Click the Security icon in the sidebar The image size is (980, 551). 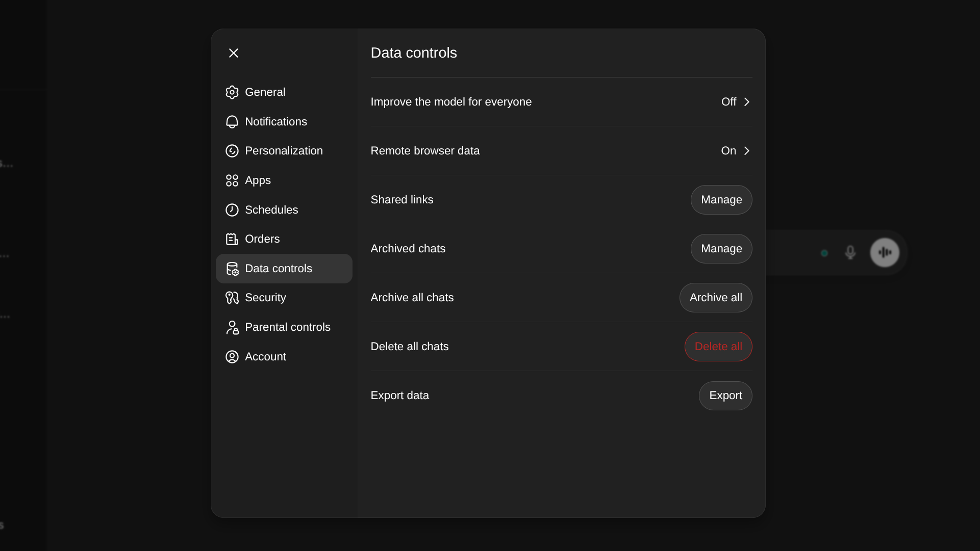click(232, 298)
